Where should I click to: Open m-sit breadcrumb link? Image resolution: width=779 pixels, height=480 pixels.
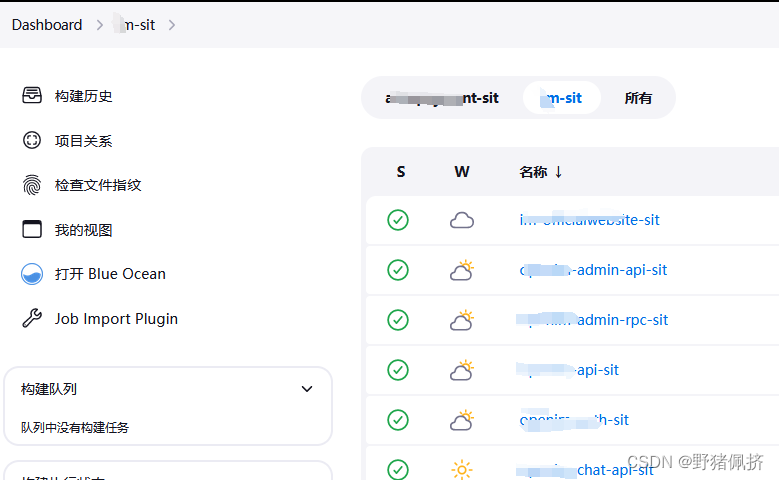tap(134, 25)
